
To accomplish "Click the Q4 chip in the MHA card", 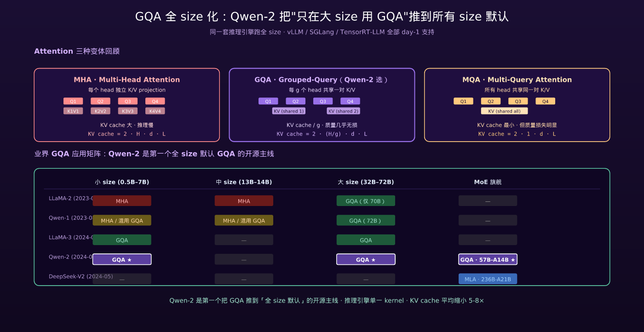I will pos(155,101).
